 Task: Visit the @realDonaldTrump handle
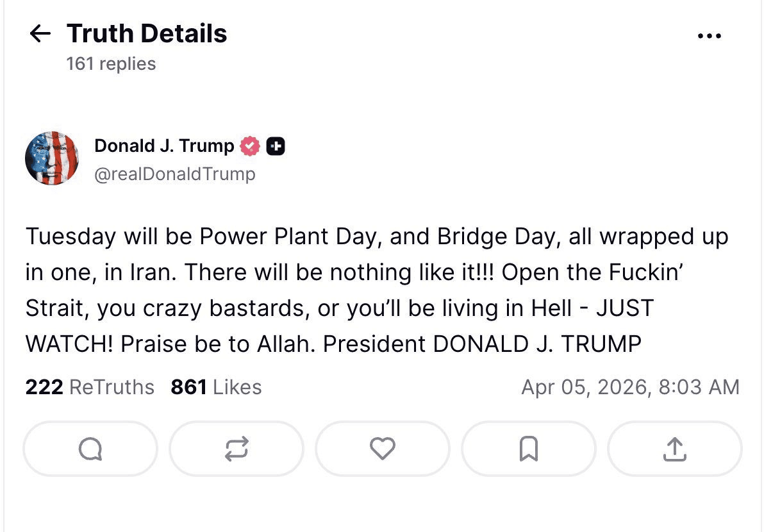(x=174, y=174)
